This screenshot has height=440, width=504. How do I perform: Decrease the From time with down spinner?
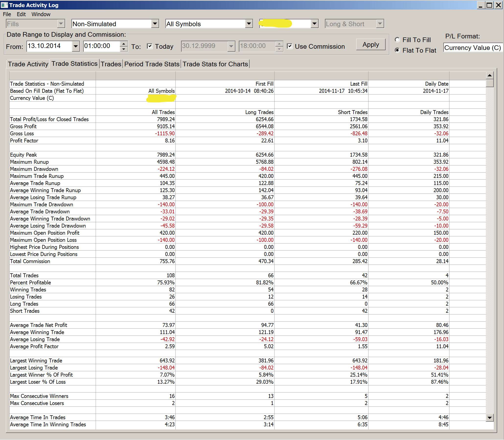[124, 49]
